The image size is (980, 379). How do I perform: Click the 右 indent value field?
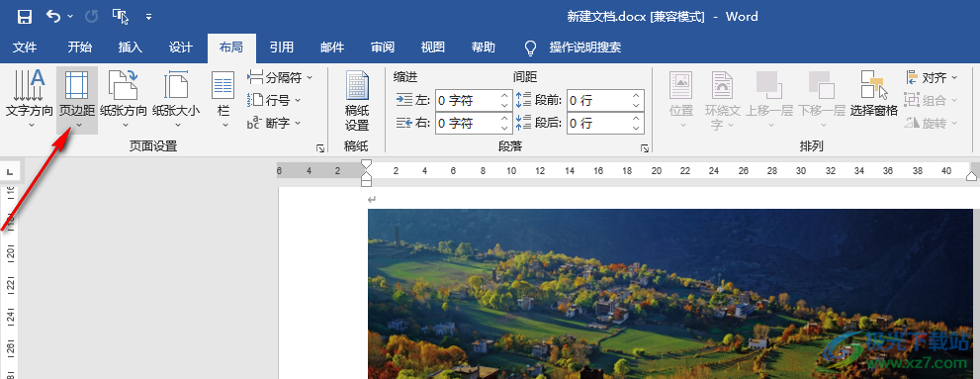468,124
